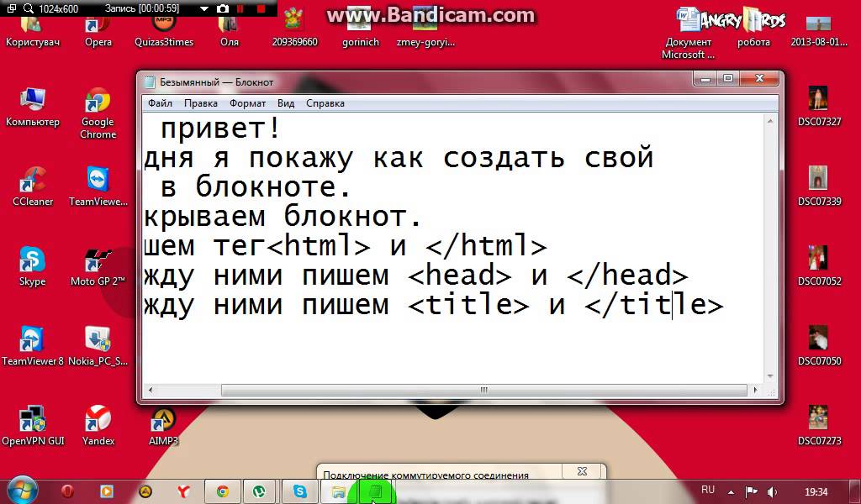Select the Користувач folder icon
The width and height of the screenshot is (861, 504).
(33, 31)
